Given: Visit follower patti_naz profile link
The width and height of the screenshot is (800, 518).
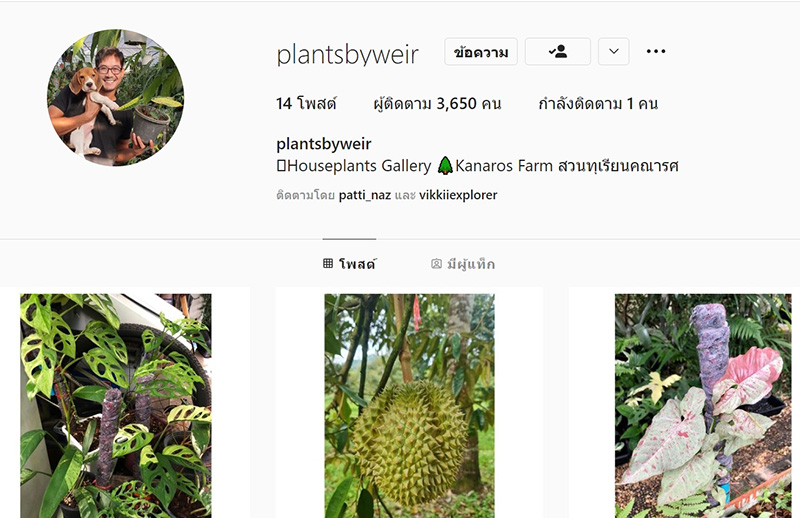Looking at the screenshot, I should click(365, 195).
